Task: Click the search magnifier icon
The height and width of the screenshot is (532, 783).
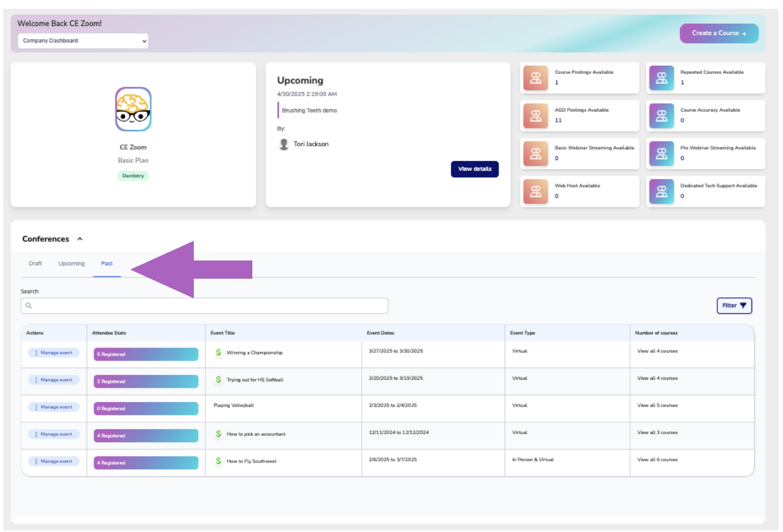Action: (29, 305)
